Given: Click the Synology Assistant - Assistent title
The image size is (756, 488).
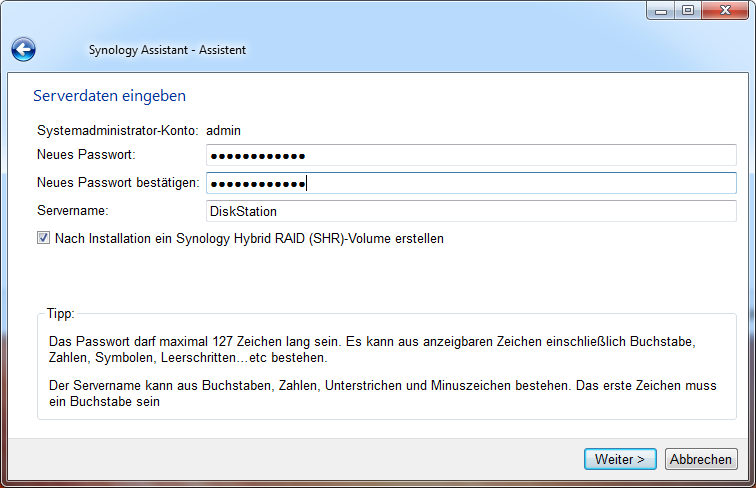Looking at the screenshot, I should point(167,50).
